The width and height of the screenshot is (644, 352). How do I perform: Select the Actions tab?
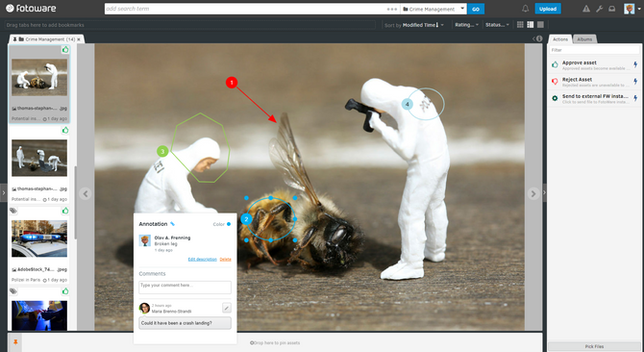point(560,39)
